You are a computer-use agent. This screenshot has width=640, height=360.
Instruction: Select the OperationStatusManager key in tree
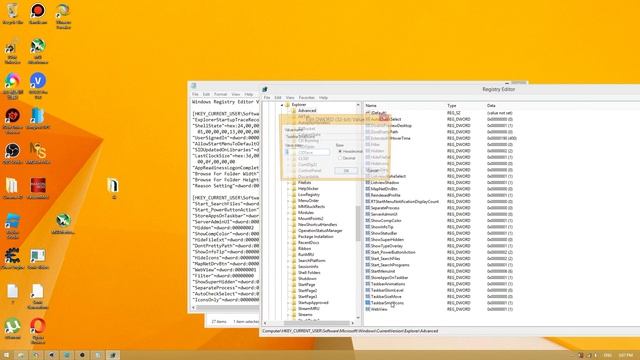pyautogui.click(x=320, y=231)
